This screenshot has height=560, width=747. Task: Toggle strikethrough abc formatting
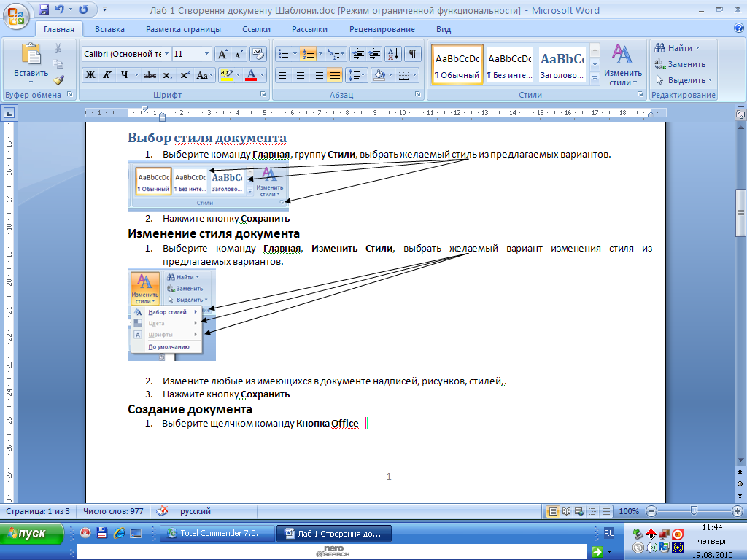coord(150,75)
